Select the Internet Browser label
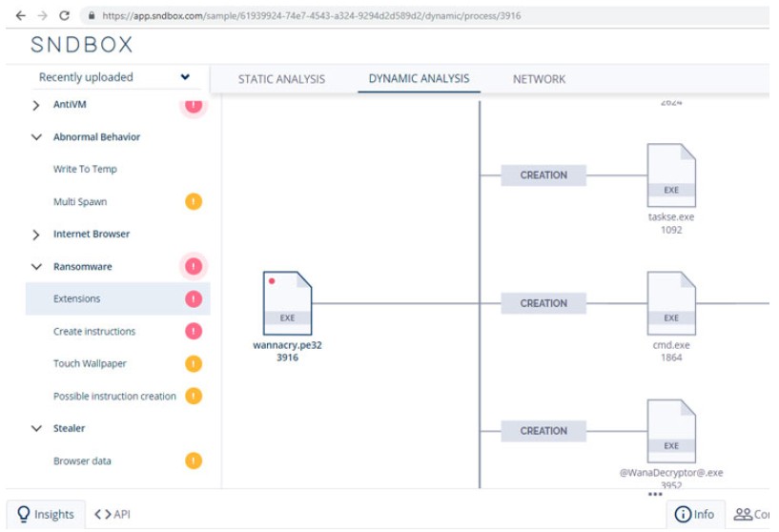The height and width of the screenshot is (532, 779). [92, 234]
